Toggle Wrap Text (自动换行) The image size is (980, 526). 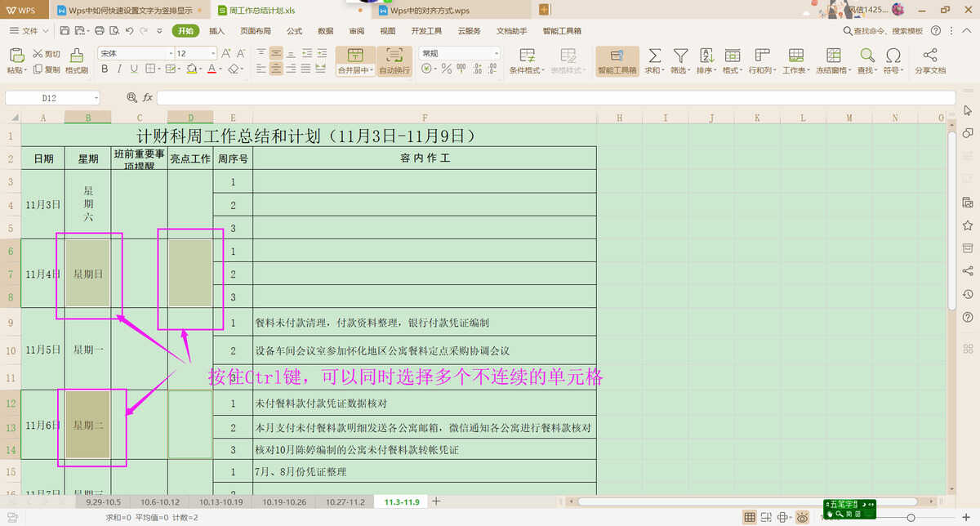(394, 61)
